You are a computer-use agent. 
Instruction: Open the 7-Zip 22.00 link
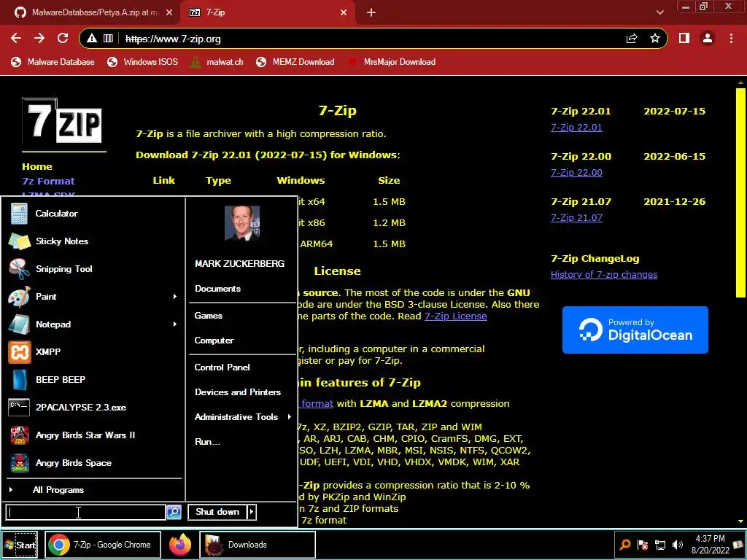576,173
